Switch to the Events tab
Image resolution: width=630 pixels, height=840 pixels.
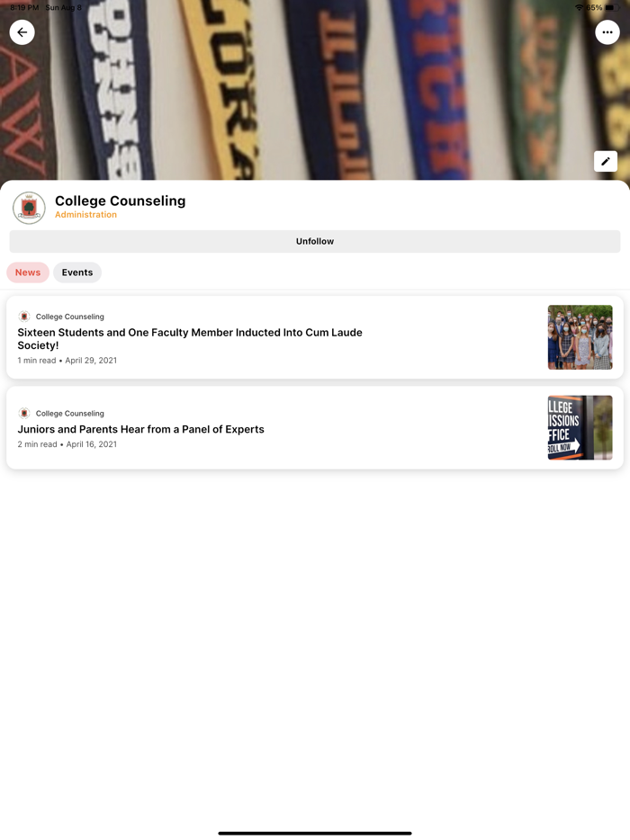[77, 273]
